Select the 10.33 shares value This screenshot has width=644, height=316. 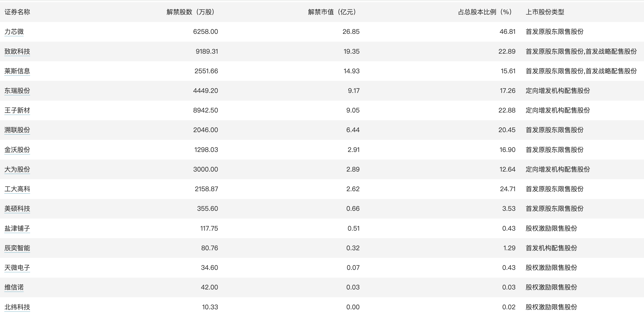[210, 307]
